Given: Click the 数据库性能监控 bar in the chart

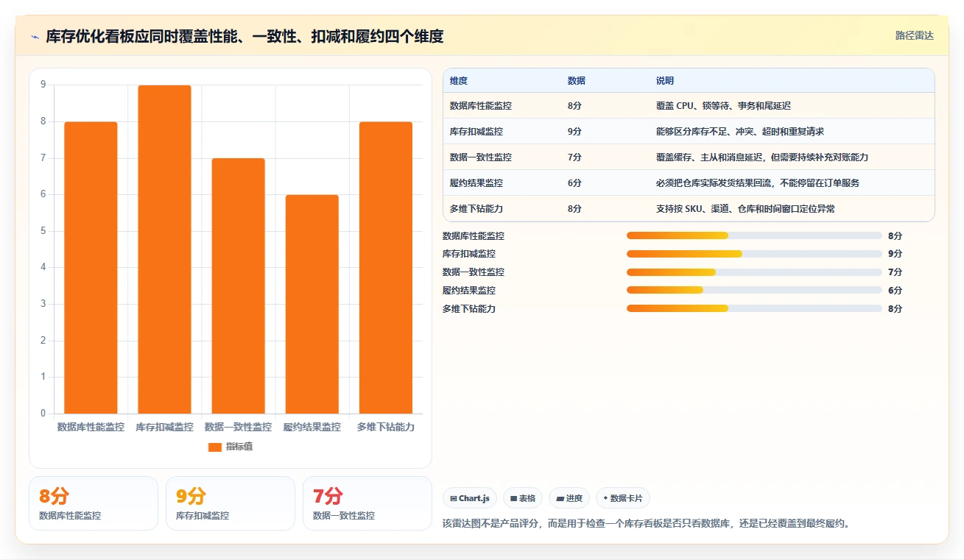Looking at the screenshot, I should coord(91,268).
